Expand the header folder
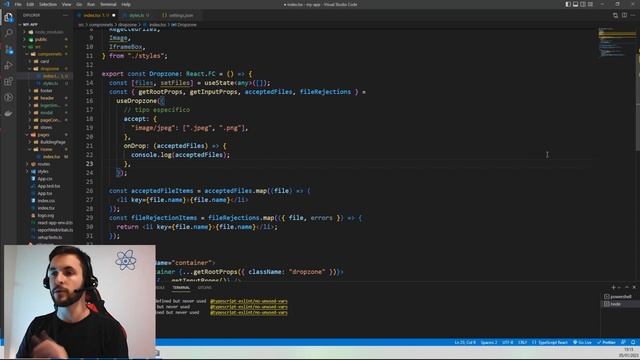The height and width of the screenshot is (360, 640). 47,98
